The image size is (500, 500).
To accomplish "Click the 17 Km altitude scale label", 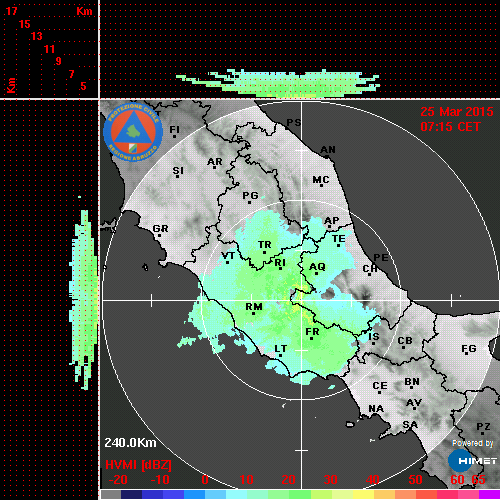I will tap(11, 11).
